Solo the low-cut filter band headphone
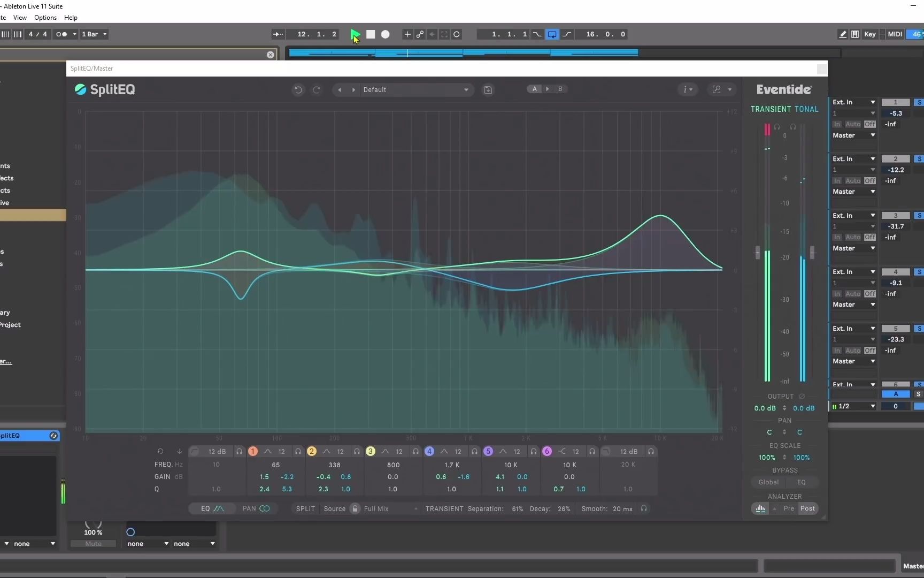The width and height of the screenshot is (924, 578). 239,452
